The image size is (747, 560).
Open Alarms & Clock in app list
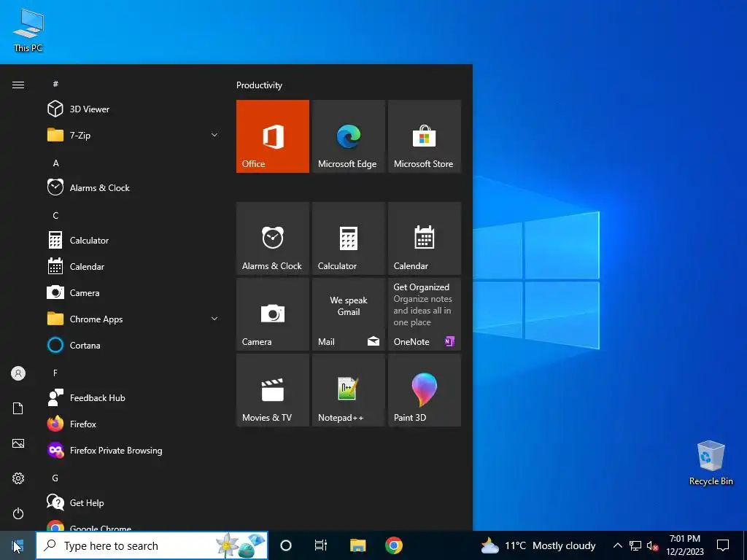pos(133,187)
